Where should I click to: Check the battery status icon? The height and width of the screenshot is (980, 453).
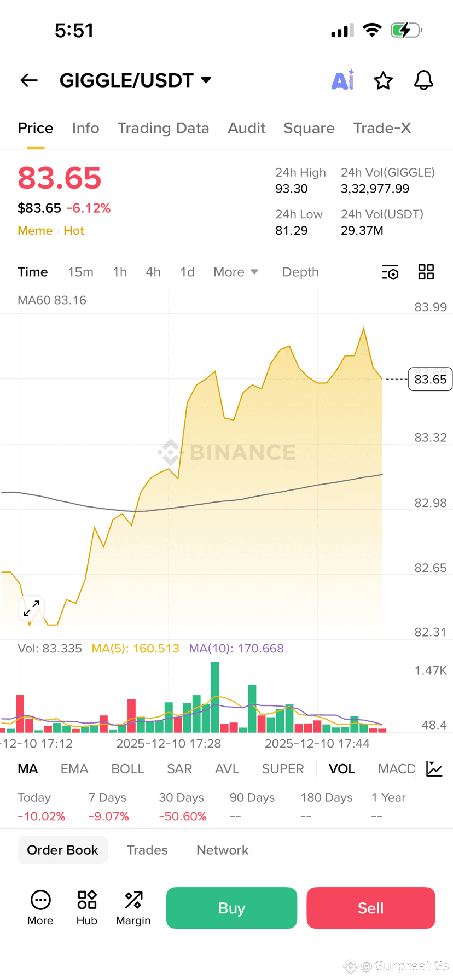point(406,30)
